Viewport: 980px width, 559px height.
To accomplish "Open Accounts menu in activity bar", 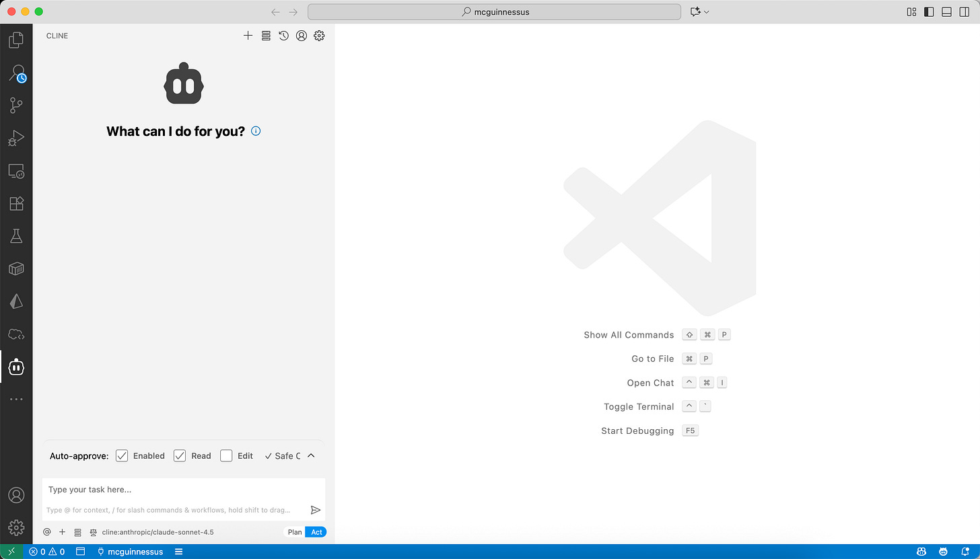I will coord(16,495).
